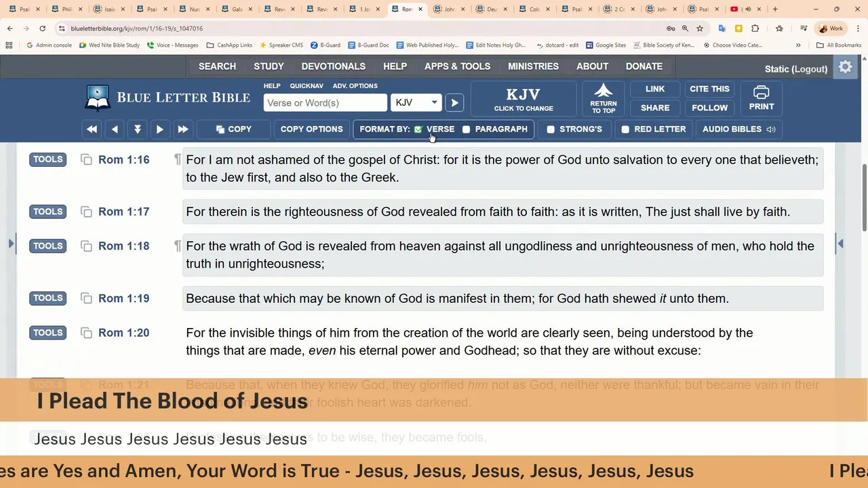
Task: Enable Strong's checkbox
Action: click(551, 129)
